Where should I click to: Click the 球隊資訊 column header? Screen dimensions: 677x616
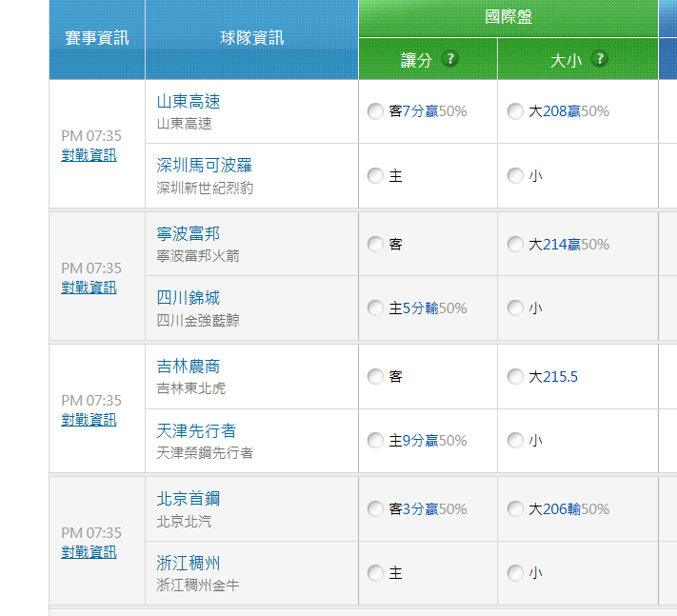[251, 39]
